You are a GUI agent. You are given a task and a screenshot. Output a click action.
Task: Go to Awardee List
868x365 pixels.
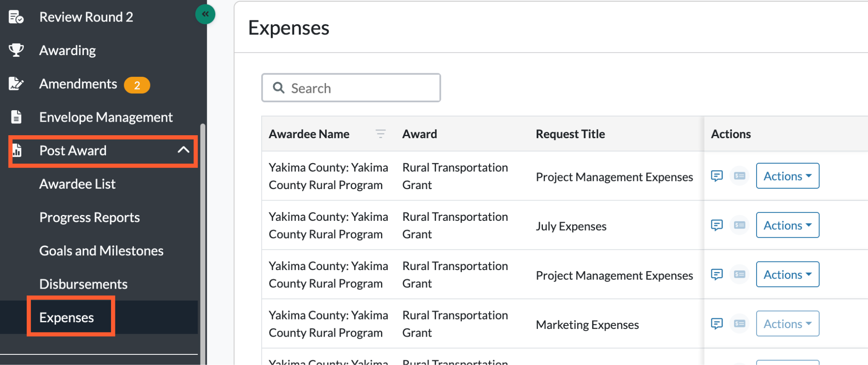[77, 184]
